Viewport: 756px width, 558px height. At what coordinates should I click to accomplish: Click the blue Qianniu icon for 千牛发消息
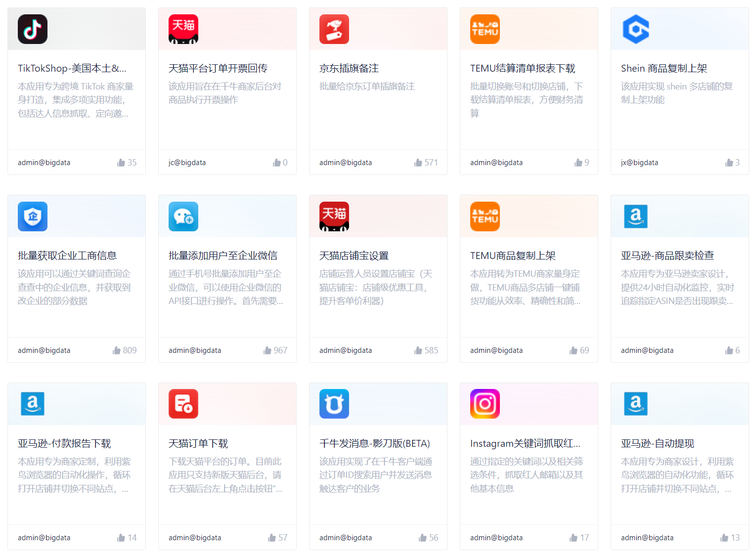click(334, 404)
